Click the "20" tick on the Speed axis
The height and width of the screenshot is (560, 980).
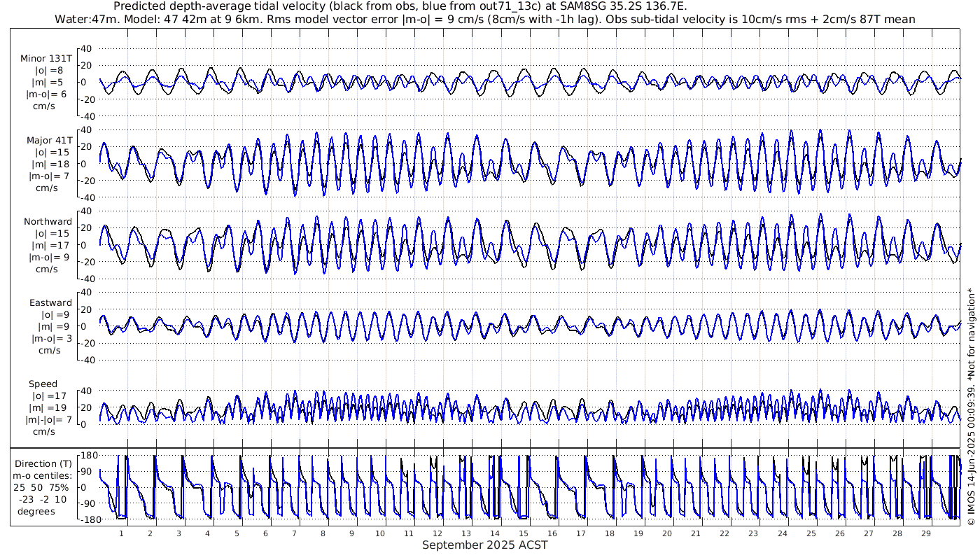click(87, 407)
